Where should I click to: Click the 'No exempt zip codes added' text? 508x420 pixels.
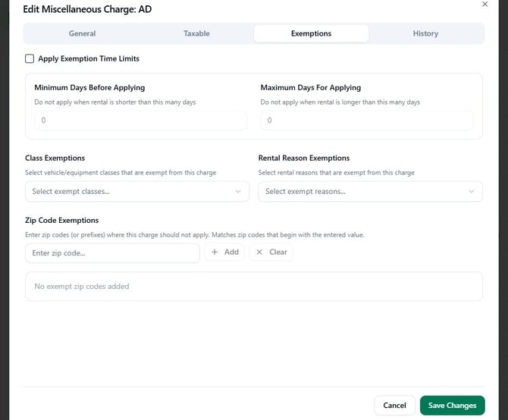point(82,287)
